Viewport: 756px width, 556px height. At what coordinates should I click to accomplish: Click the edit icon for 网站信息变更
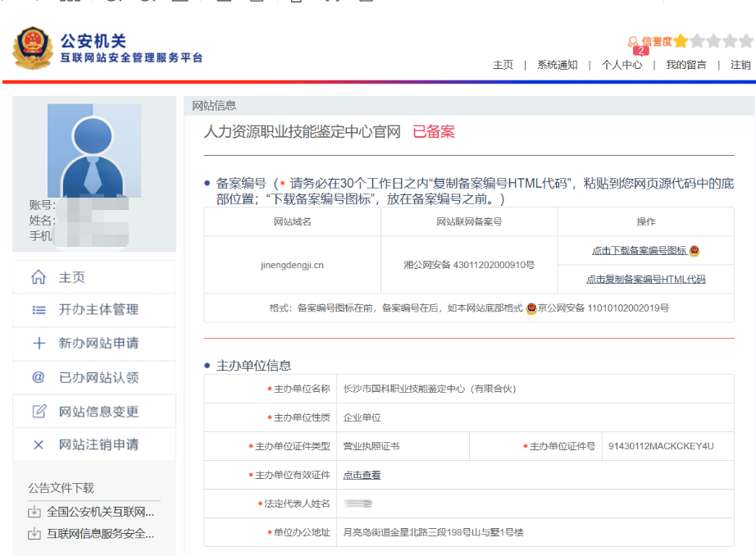pyautogui.click(x=39, y=412)
